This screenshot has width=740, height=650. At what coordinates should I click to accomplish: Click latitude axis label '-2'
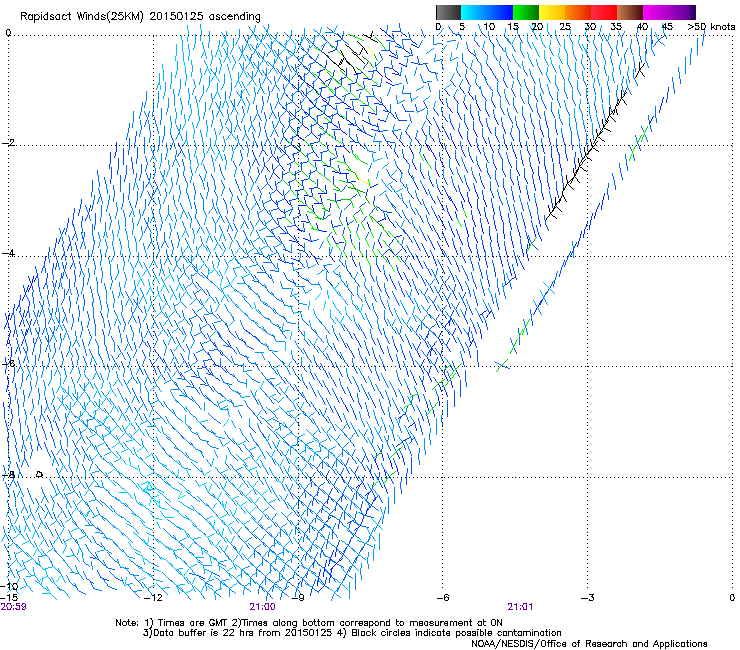(7, 143)
